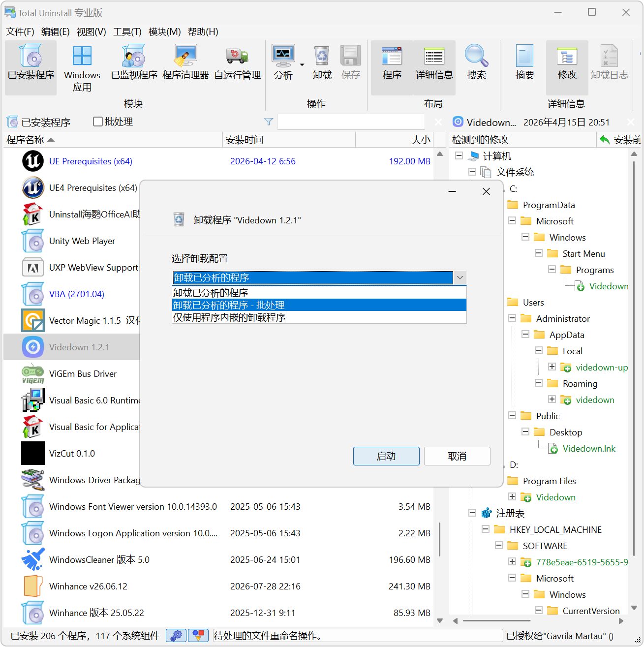Open the 已监视程序 module
The height and width of the screenshot is (647, 644).
(x=134, y=67)
